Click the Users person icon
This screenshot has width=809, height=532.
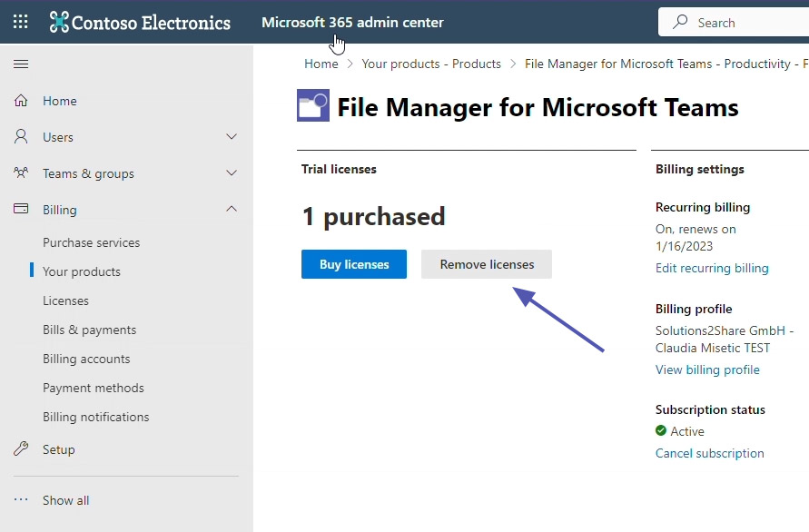click(21, 136)
